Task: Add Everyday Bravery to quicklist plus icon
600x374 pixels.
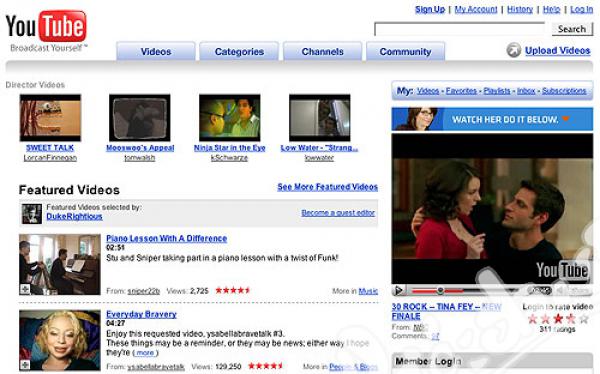Action: (x=25, y=365)
